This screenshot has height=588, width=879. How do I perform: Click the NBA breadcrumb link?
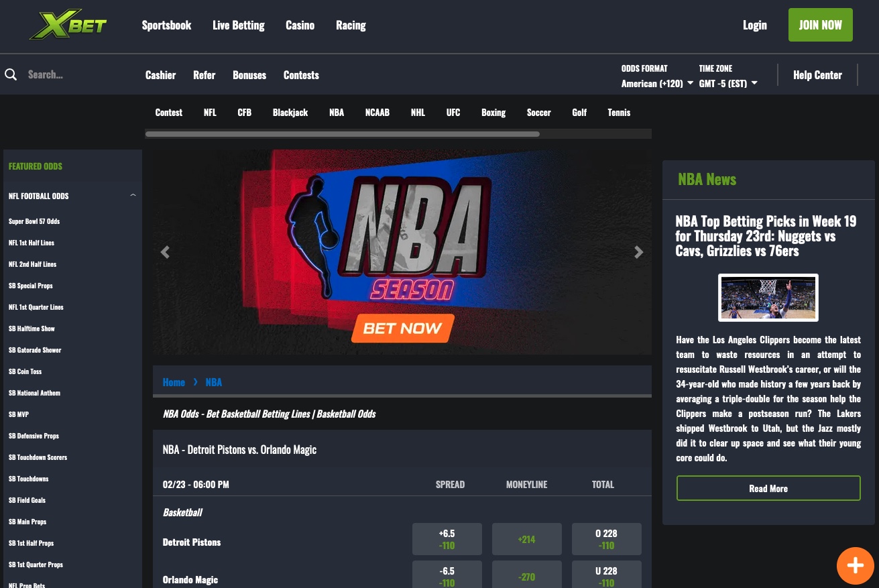[x=214, y=382]
